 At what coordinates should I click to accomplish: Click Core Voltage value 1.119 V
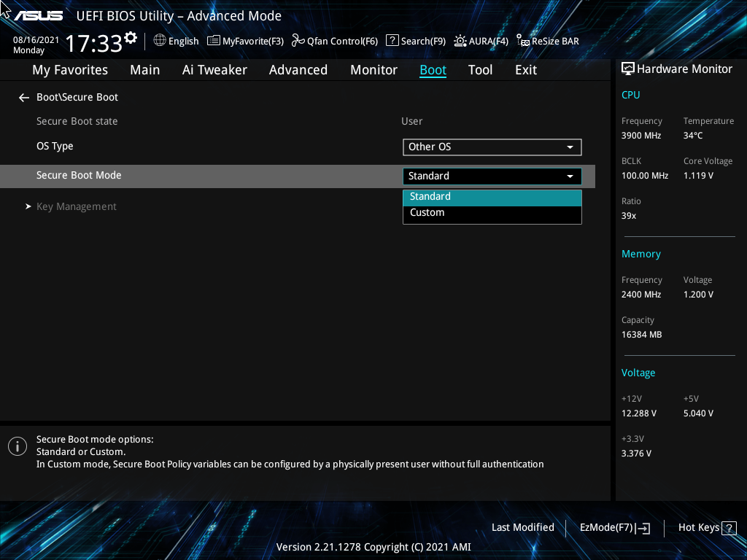coord(698,176)
